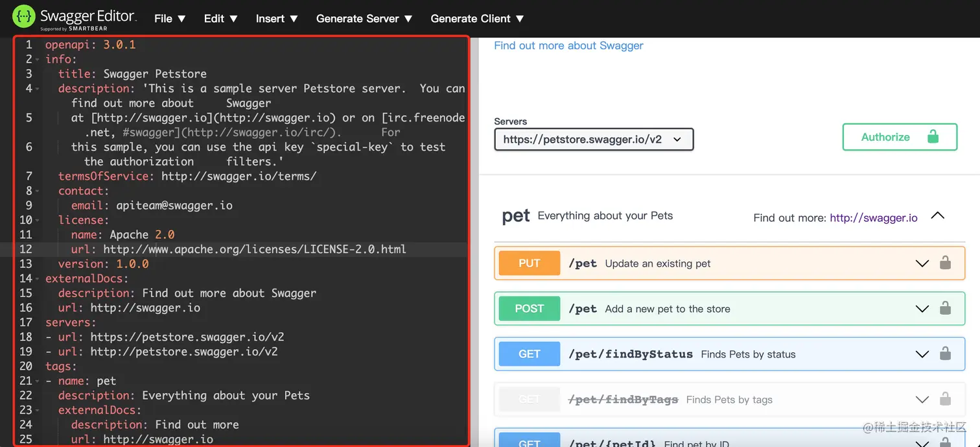Open the File menu

point(170,19)
